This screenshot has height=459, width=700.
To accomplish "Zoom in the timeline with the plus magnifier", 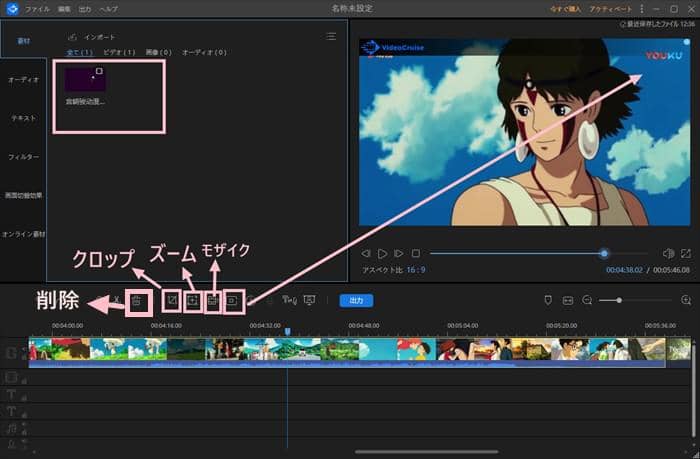I will [686, 300].
